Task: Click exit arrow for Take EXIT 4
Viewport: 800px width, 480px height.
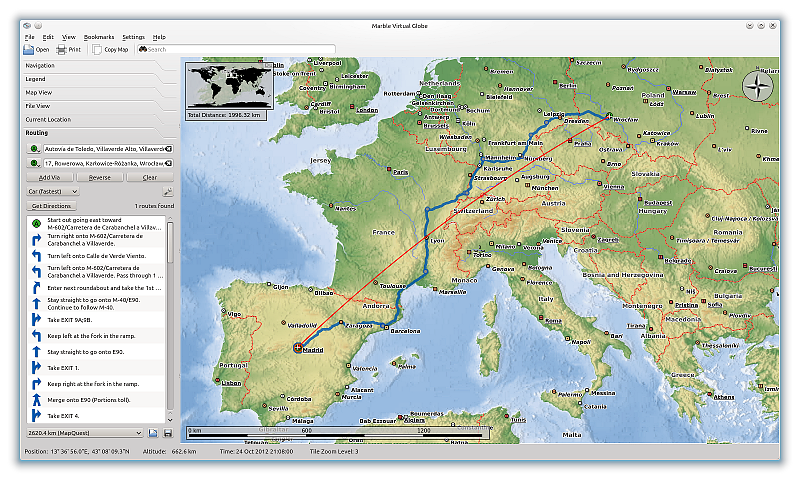Action: tap(36, 416)
